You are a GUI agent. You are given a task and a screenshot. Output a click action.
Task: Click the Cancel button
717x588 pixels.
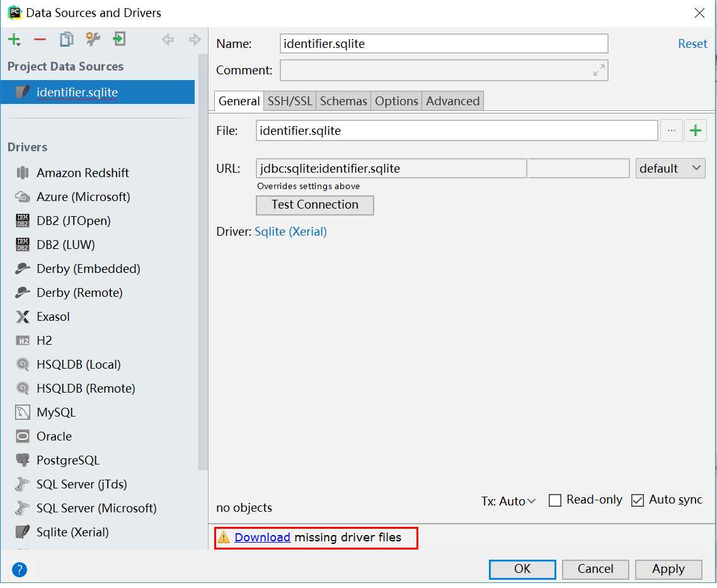click(595, 569)
